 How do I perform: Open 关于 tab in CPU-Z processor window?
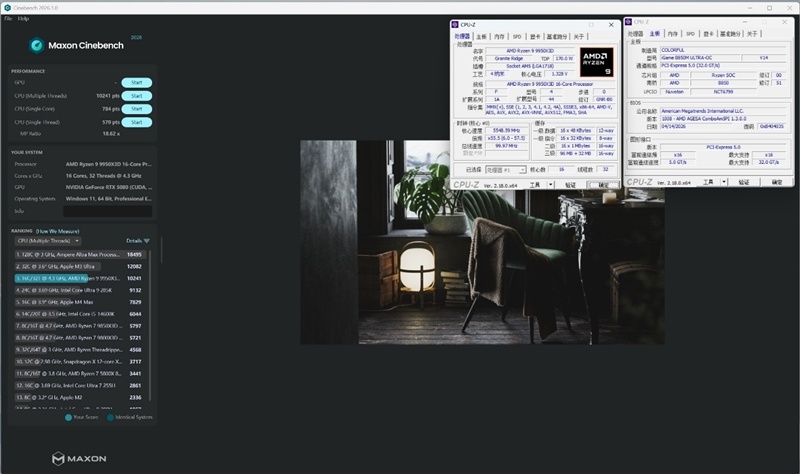(x=579, y=37)
